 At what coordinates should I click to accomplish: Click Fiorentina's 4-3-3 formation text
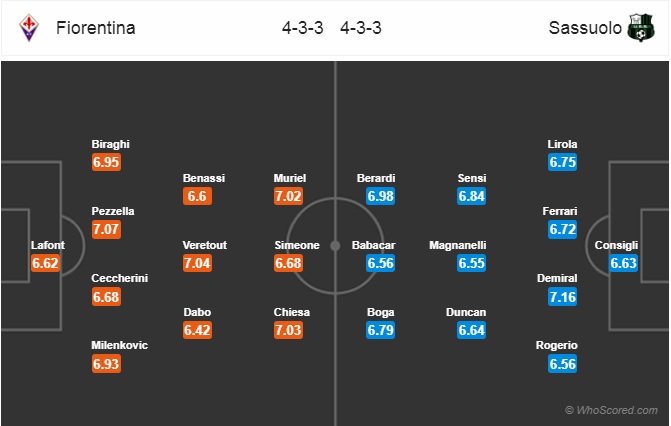[303, 28]
